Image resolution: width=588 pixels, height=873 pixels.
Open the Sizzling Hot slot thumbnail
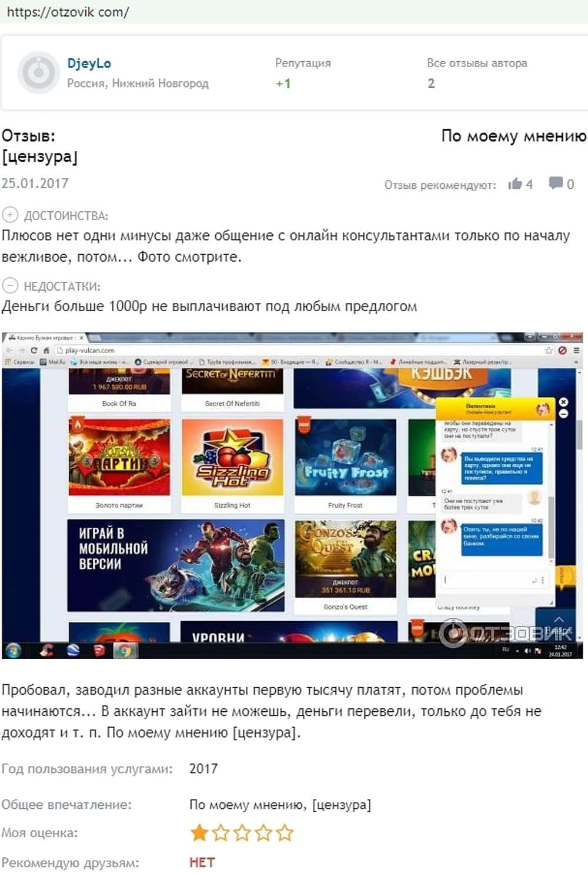coord(232,457)
